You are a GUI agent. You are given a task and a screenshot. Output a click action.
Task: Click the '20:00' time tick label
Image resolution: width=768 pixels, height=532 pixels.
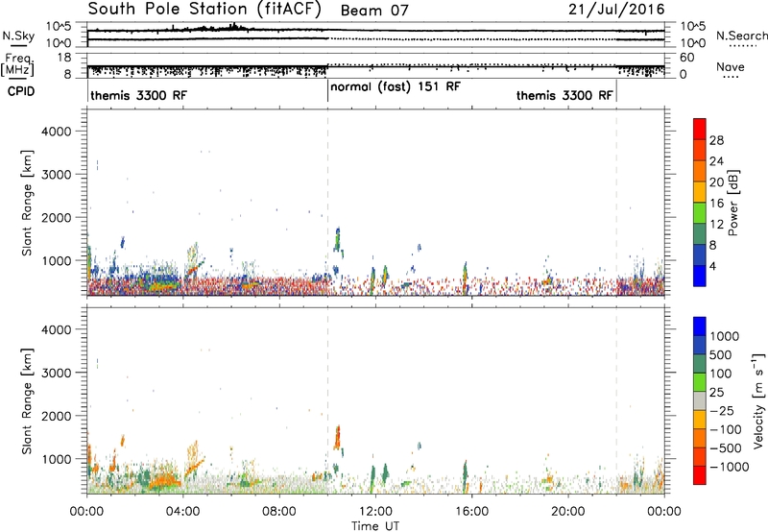[567, 512]
